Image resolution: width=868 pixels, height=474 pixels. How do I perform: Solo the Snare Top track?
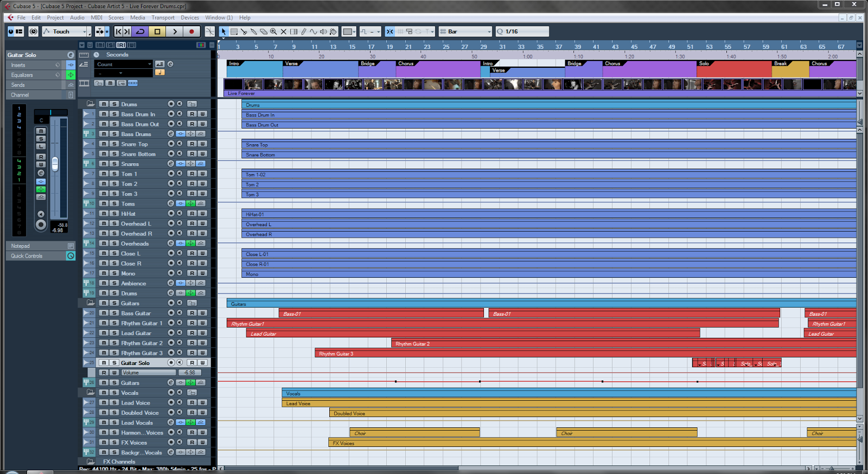tap(114, 144)
